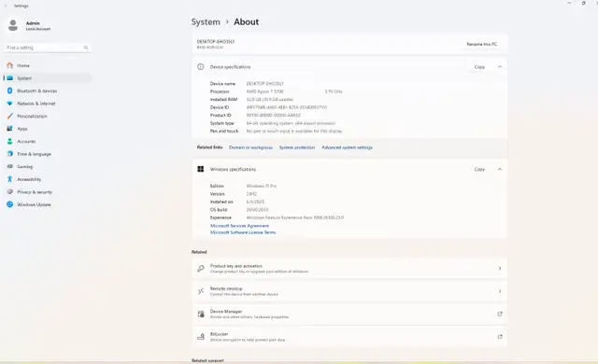Click the search magnifier icon in the settings search box
Viewport: 598px width, 364px height.
tap(86, 48)
